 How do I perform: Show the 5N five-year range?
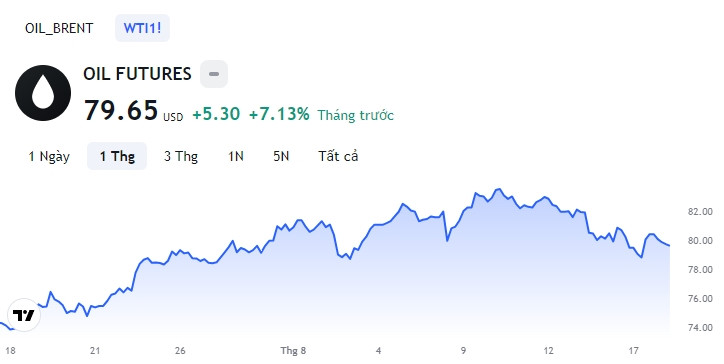click(281, 156)
